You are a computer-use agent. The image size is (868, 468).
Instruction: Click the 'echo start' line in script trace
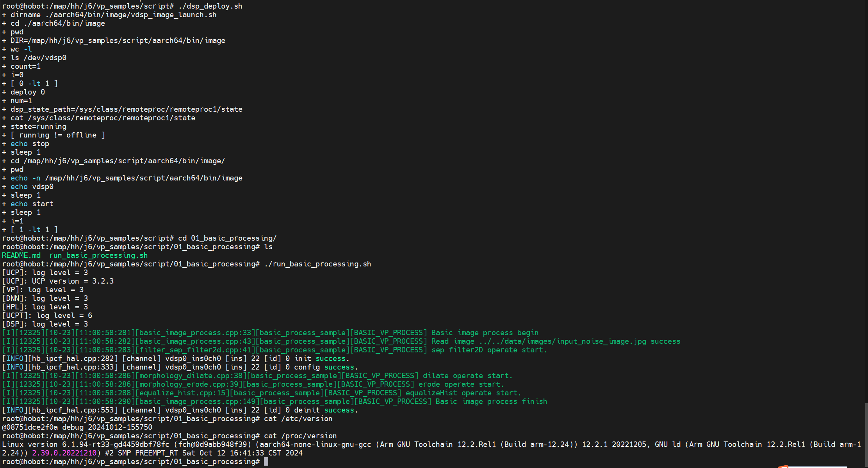[32, 204]
